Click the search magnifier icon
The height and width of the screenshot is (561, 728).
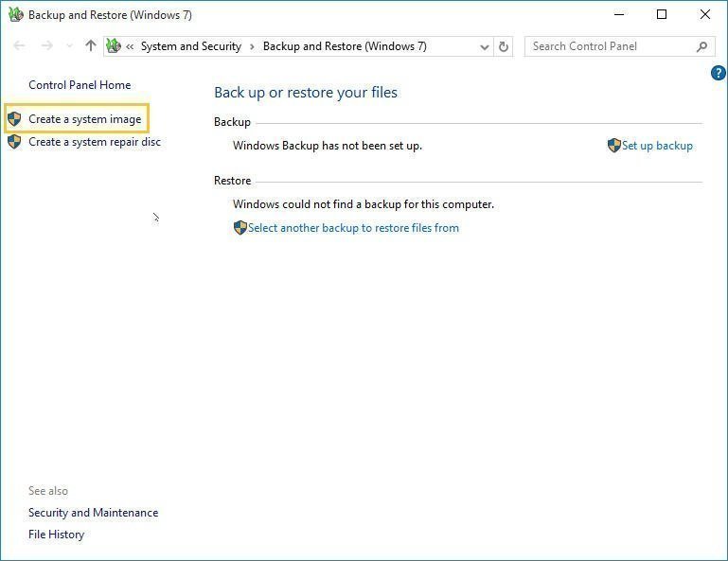702,46
